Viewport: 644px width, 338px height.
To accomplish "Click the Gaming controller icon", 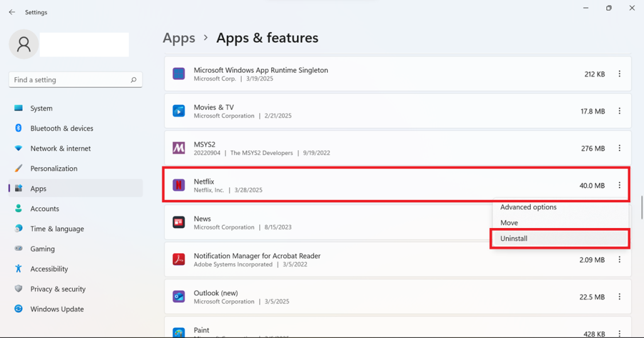I will (18, 249).
